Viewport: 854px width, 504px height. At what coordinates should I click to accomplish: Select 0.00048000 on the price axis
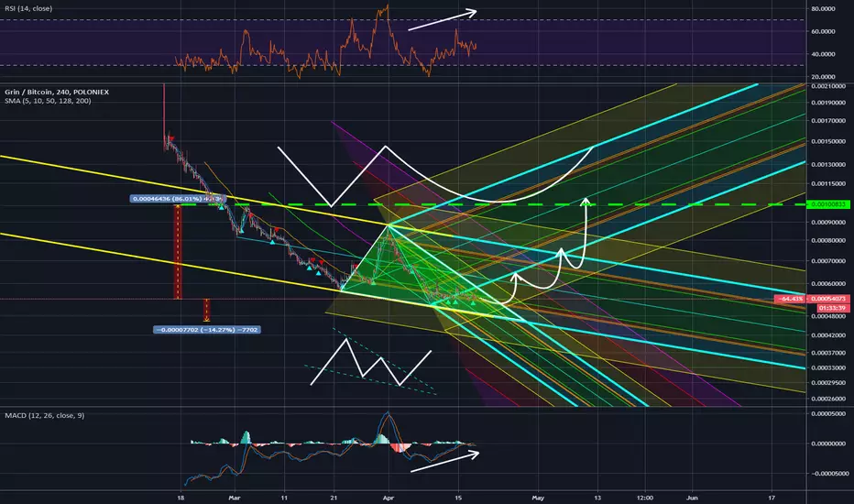tap(828, 316)
